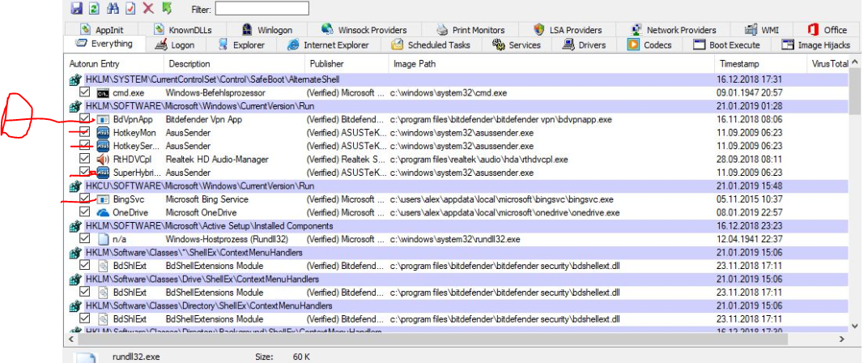The height and width of the screenshot is (363, 868).
Task: Click the ASUS icon beside SuperHybri...
Action: click(103, 173)
